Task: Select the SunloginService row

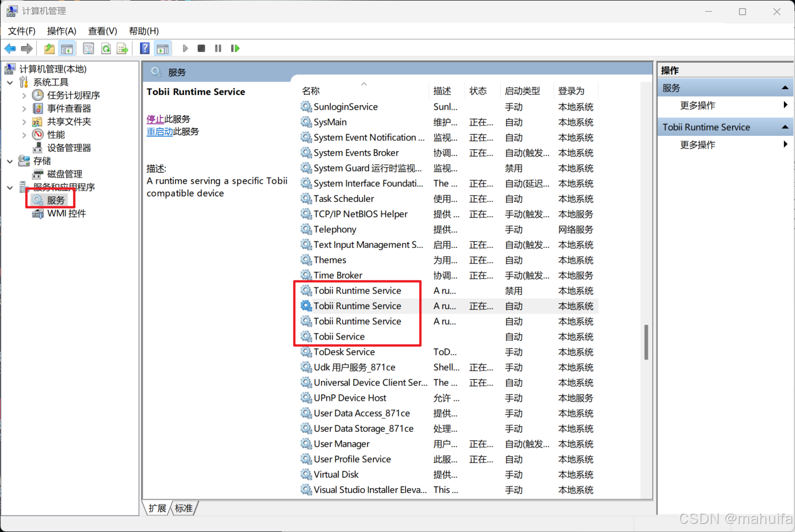Action: pyautogui.click(x=448, y=107)
